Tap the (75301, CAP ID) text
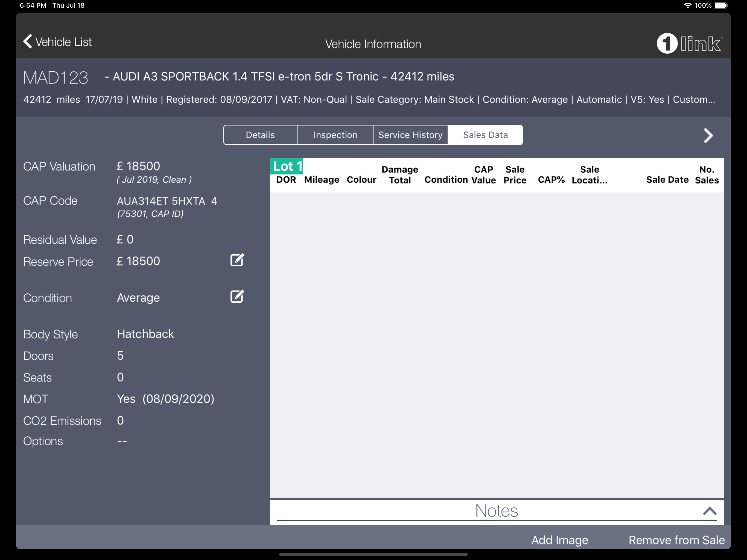 [150, 214]
